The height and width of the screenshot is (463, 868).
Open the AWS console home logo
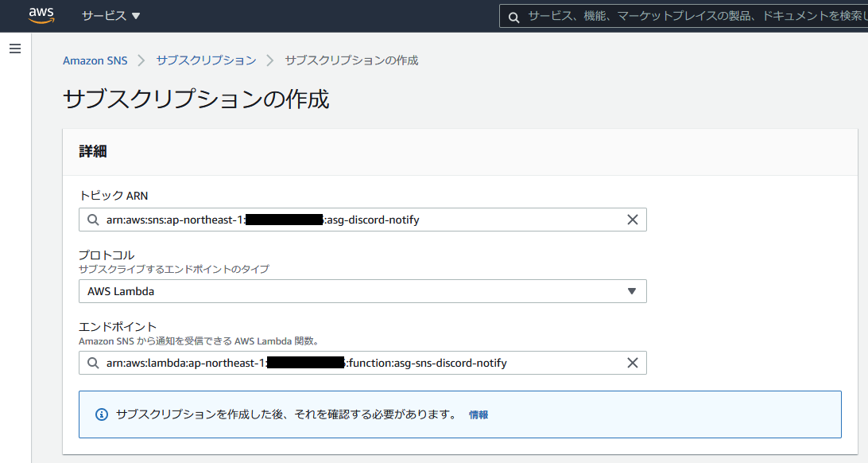pyautogui.click(x=41, y=15)
